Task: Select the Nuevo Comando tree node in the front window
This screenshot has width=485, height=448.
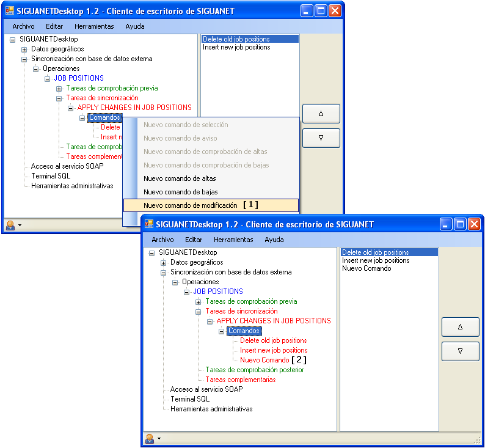Action: pyautogui.click(x=264, y=360)
